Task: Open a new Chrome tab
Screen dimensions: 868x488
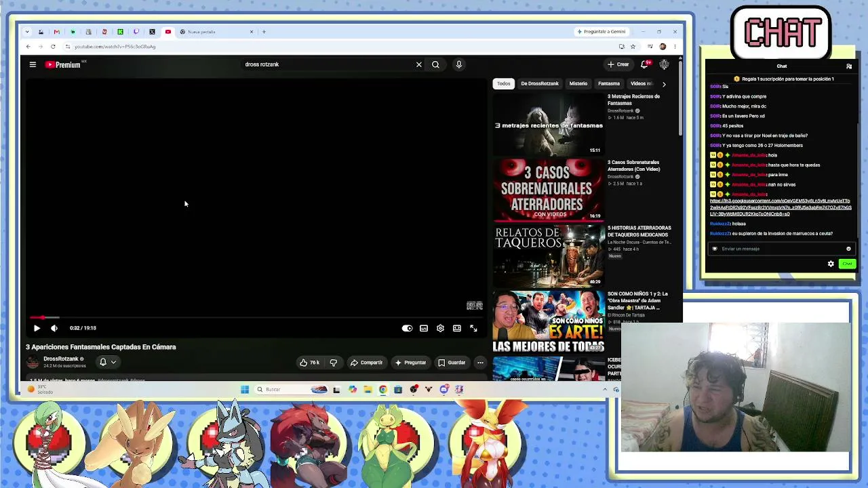Action: coord(264,32)
